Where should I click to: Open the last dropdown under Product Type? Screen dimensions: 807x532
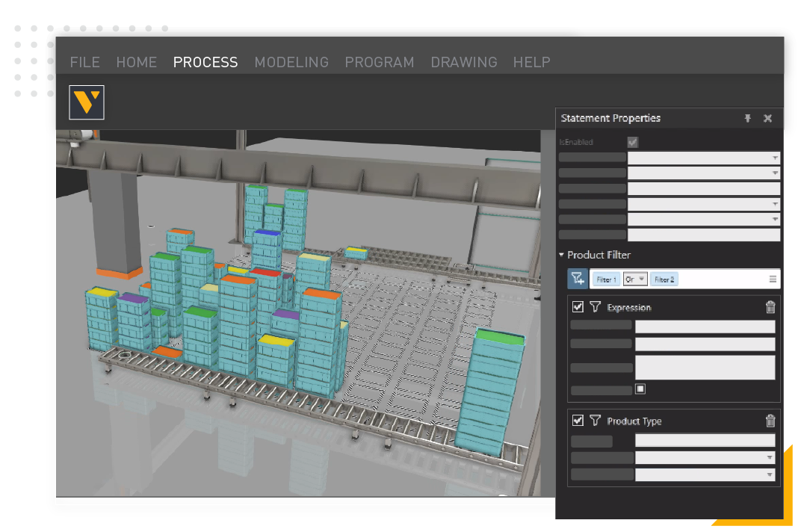705,474
